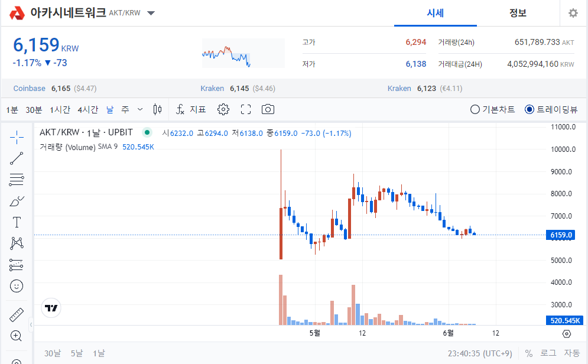Expand more time interval options chevron
Screen dimensions: 588x364
tap(140, 109)
